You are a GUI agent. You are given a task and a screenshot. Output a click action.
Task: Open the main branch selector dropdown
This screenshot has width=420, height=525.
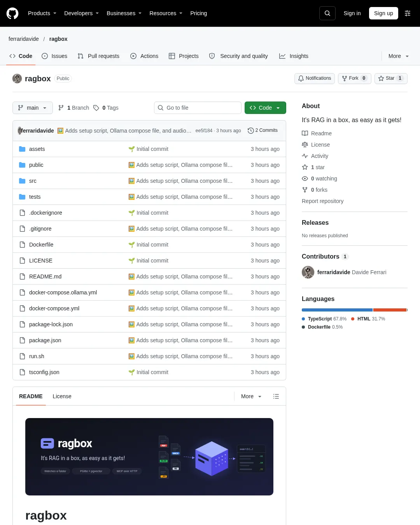tap(33, 108)
